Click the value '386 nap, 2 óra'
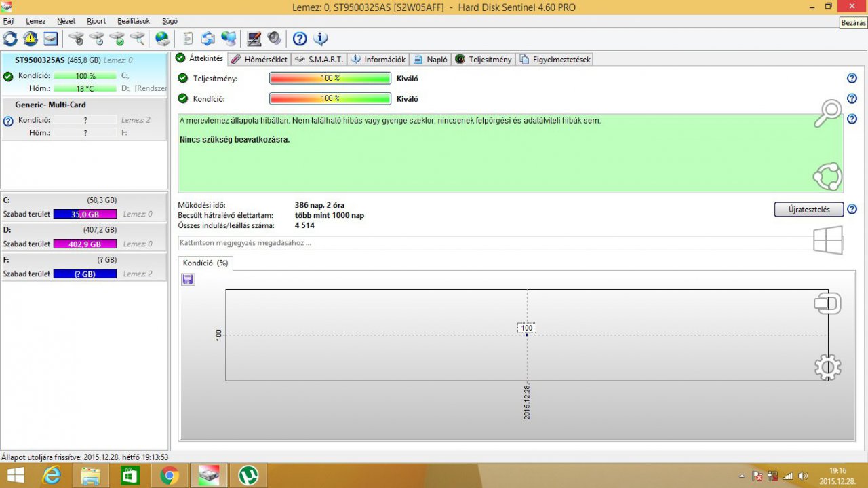The width and height of the screenshot is (868, 488). [x=319, y=205]
